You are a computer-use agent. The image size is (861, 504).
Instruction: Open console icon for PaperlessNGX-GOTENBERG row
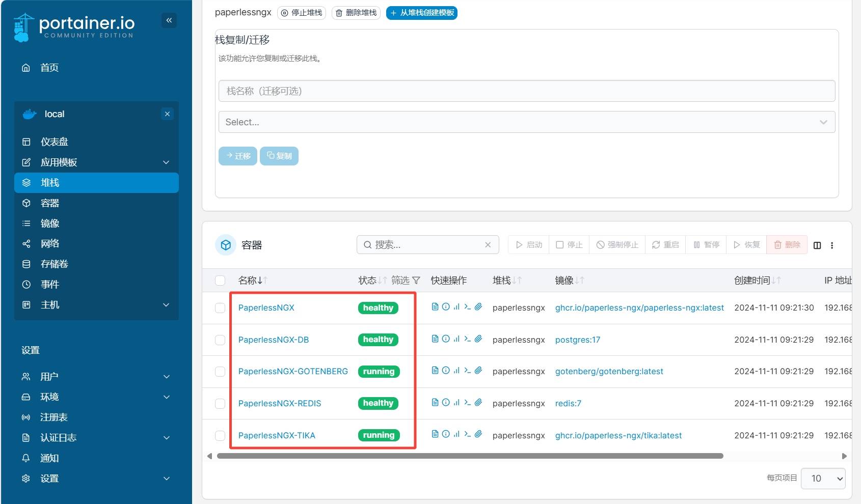pyautogui.click(x=467, y=371)
